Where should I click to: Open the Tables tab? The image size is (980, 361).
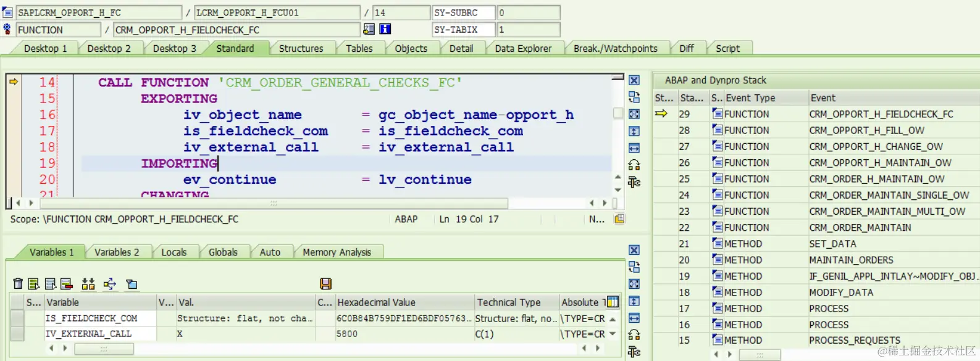point(359,48)
